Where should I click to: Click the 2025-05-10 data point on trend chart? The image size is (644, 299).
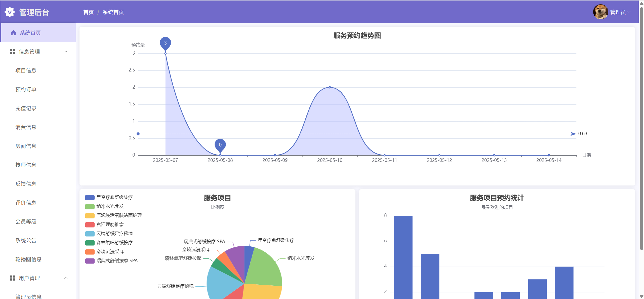pos(330,87)
